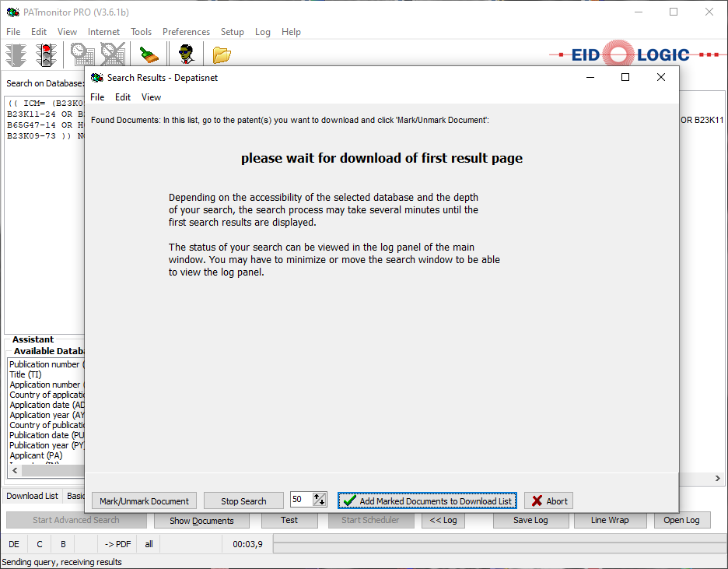
Task: Click the Show Documents button
Action: (201, 520)
